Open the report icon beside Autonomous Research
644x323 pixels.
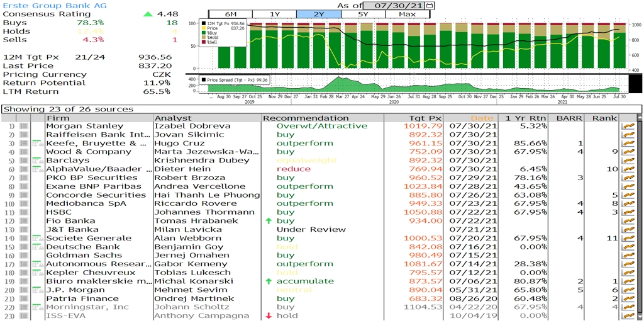38,264
